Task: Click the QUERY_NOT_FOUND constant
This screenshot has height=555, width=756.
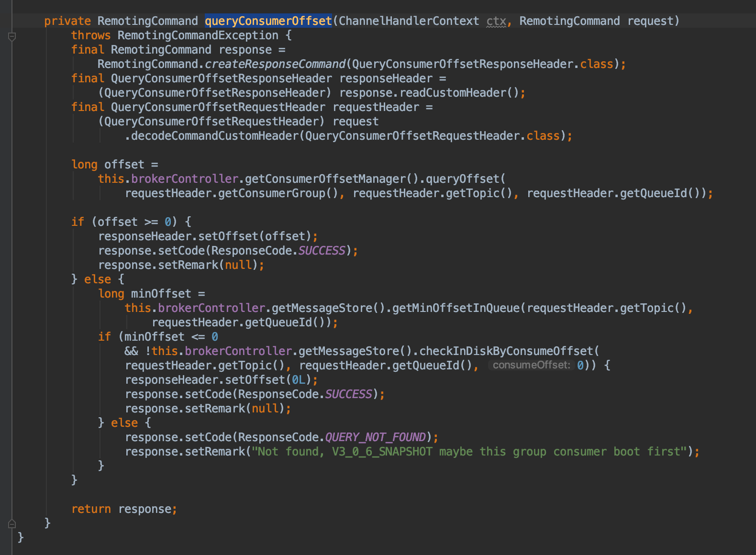Action: coord(375,437)
